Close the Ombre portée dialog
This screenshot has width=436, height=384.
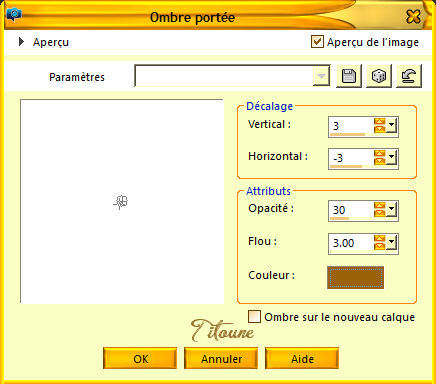click(413, 16)
